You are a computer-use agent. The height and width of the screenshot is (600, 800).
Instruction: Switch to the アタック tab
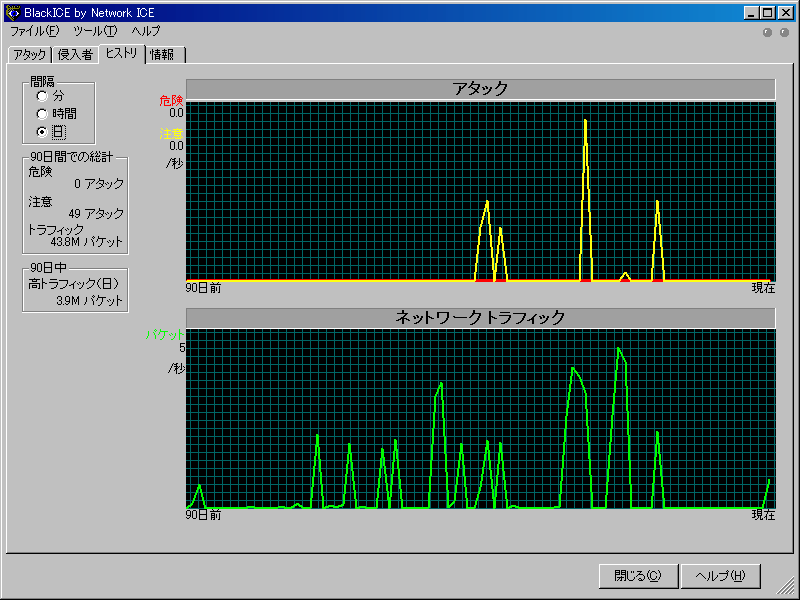click(30, 55)
